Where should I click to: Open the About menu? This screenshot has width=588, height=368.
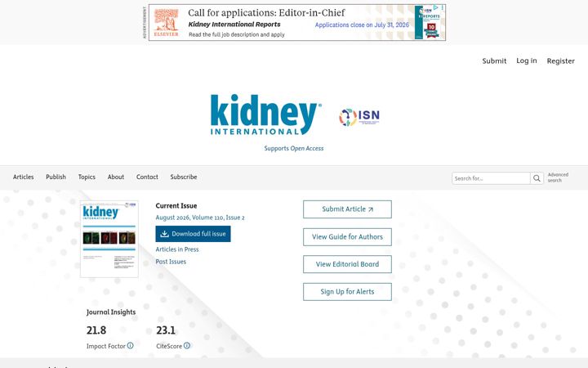[x=116, y=177]
